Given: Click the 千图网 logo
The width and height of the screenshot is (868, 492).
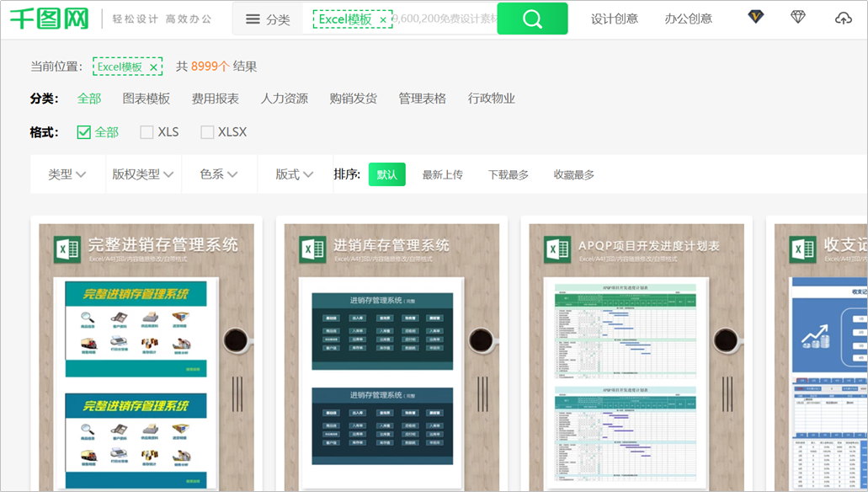Looking at the screenshot, I should click(x=50, y=19).
